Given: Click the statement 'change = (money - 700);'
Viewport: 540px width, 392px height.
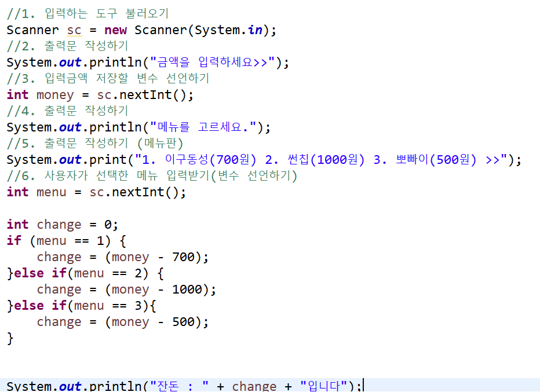Looking at the screenshot, I should click(123, 257).
